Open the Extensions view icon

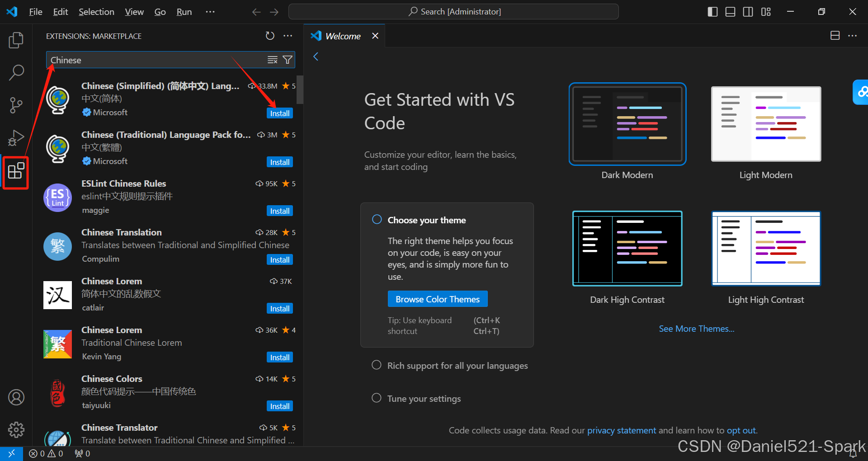click(16, 171)
